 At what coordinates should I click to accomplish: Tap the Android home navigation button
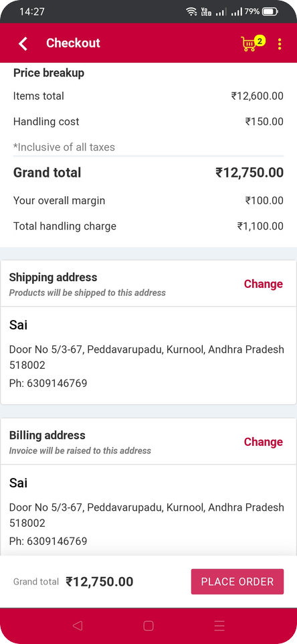pos(148,625)
